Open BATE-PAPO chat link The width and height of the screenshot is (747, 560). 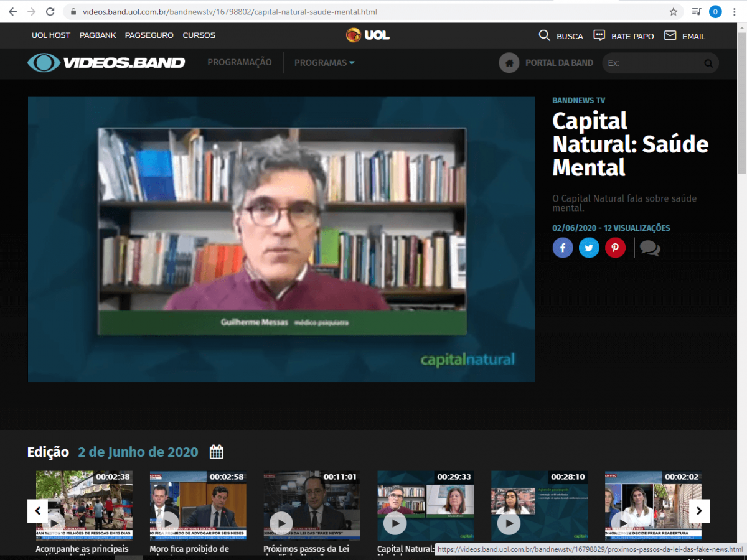point(624,35)
